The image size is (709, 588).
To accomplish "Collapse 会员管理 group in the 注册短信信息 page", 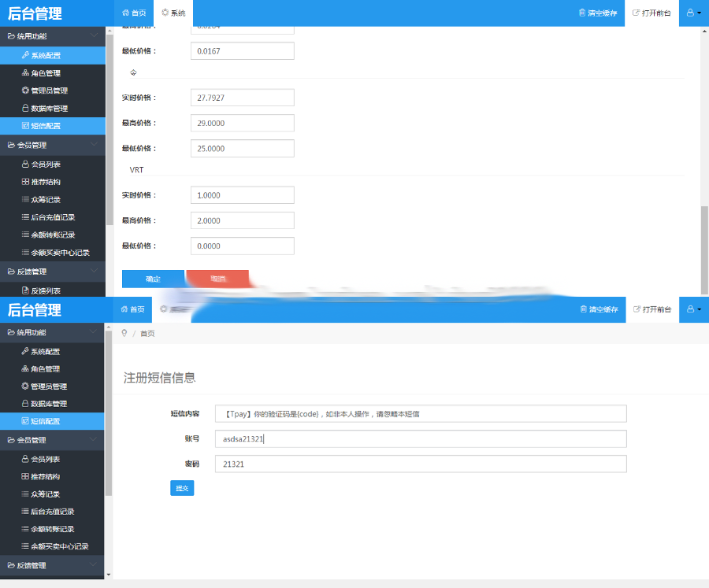I will (52, 440).
